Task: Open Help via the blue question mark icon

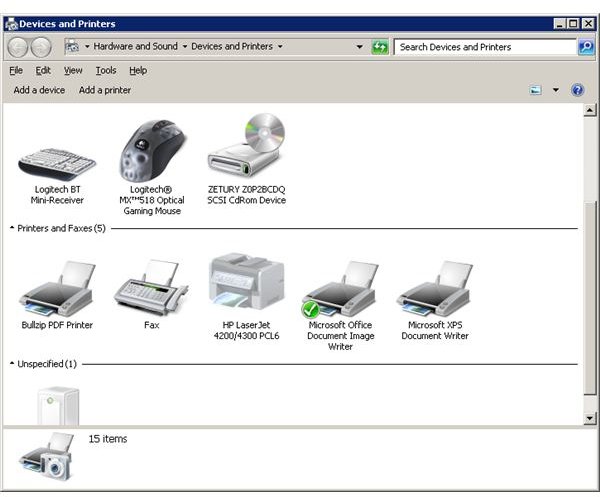Action: pos(577,90)
